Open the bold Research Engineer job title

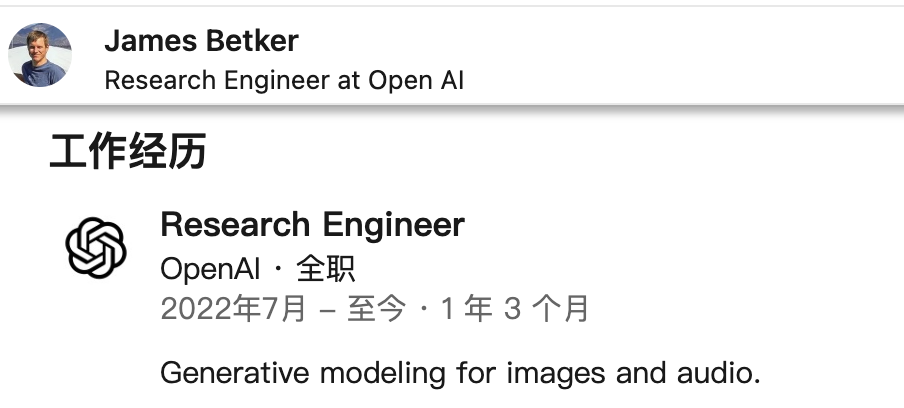click(x=312, y=225)
